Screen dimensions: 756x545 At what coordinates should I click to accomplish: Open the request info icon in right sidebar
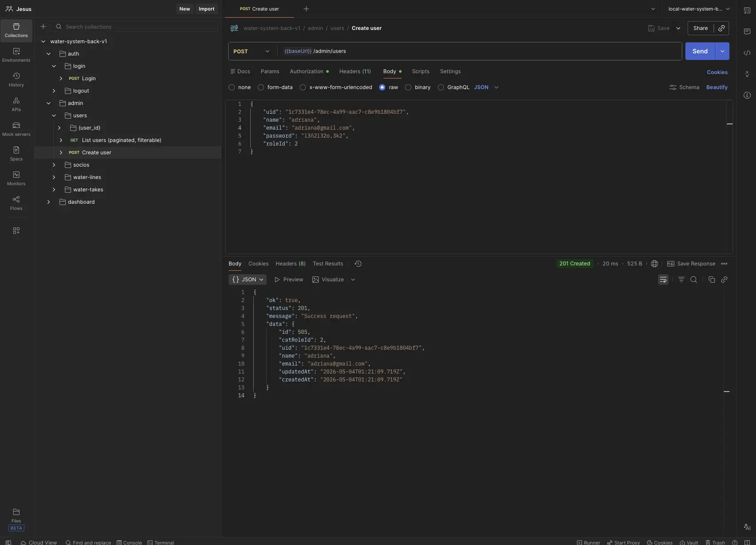747,95
